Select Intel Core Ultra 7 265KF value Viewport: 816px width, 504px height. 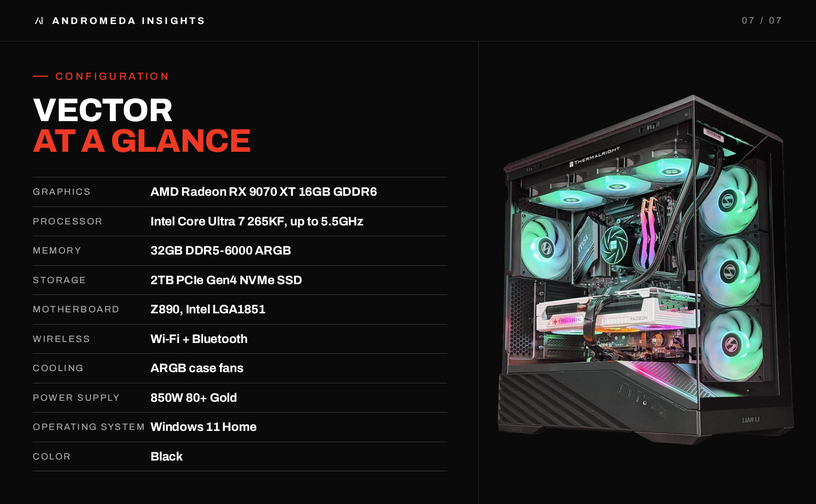257,221
